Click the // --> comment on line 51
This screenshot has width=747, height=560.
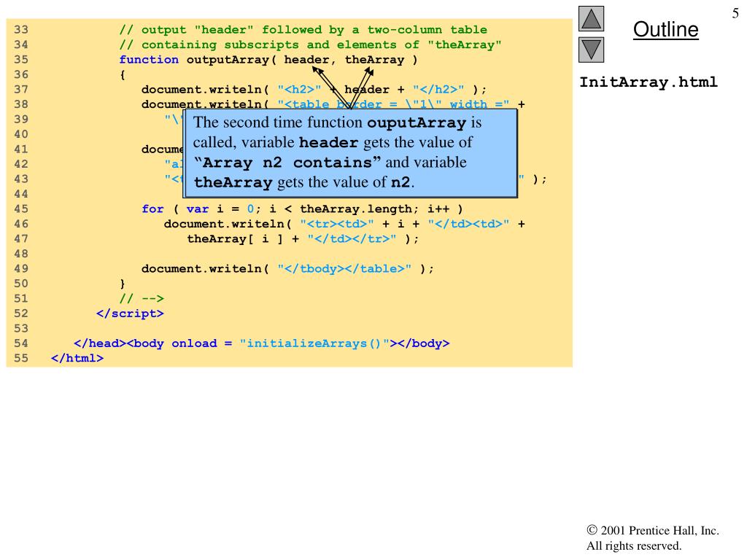point(142,298)
